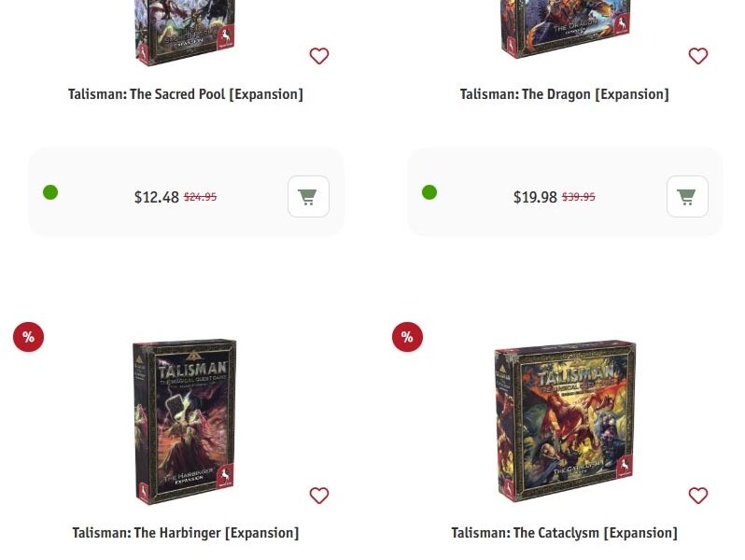The image size is (745, 560).
Task: Toggle wishlist heart for The Dragon expansion
Action: tap(698, 56)
